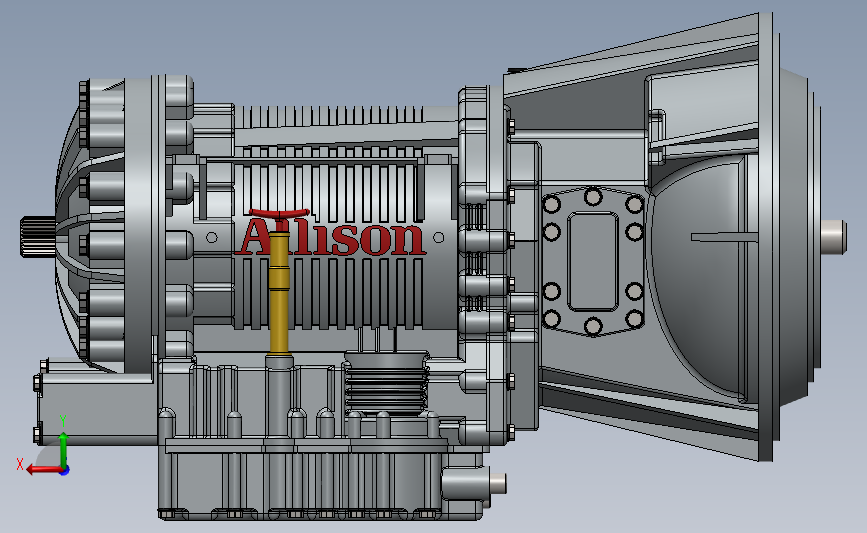This screenshot has height=533, width=867.
Task: Select the smooth shaft stub at the right end
Action: (833, 237)
